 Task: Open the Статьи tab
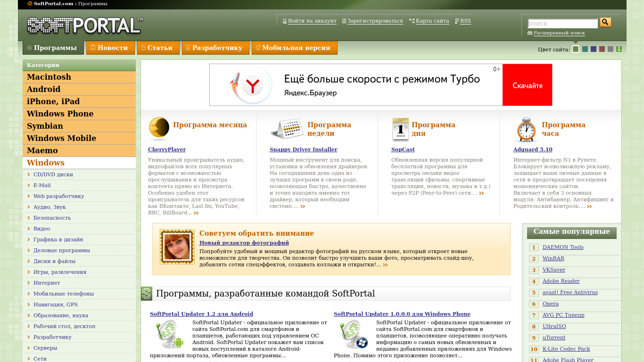point(158,48)
